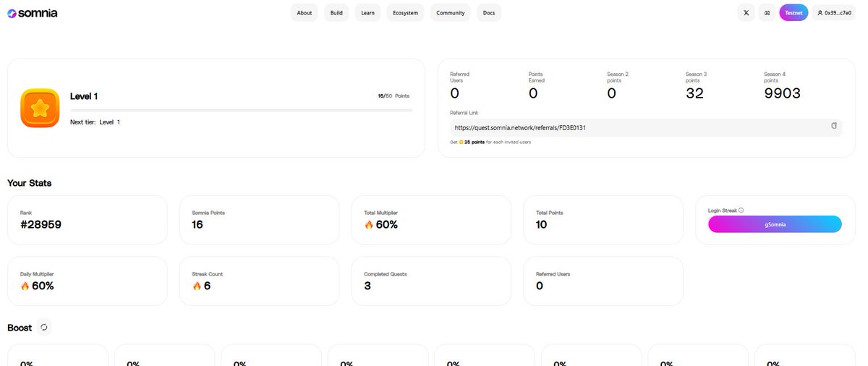Click the orange star Level badge

pos(40,108)
